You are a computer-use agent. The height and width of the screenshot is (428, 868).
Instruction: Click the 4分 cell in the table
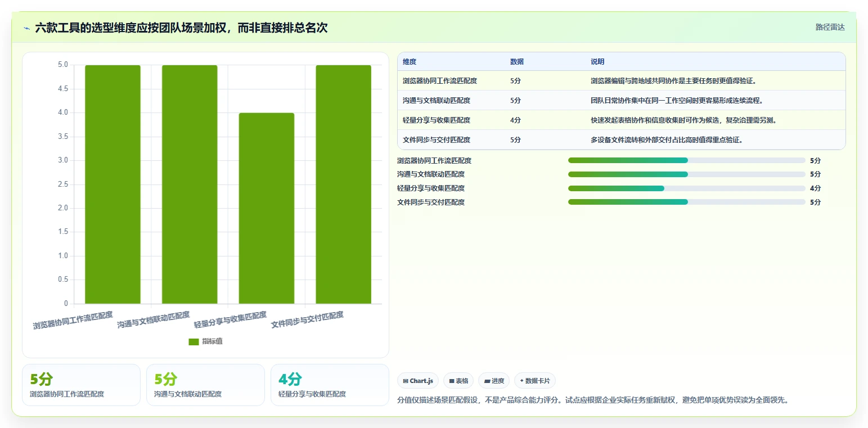(515, 120)
